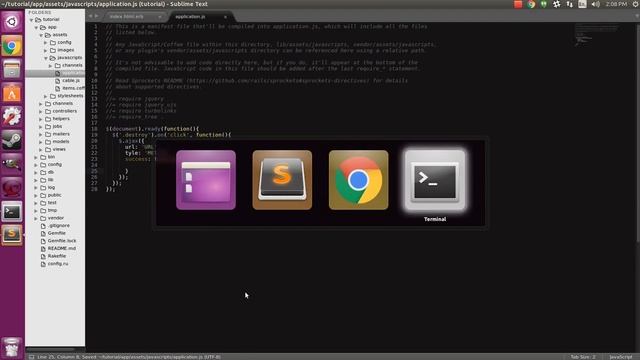640x360 pixels.
Task: Collapse the app folder
Action: point(36,27)
